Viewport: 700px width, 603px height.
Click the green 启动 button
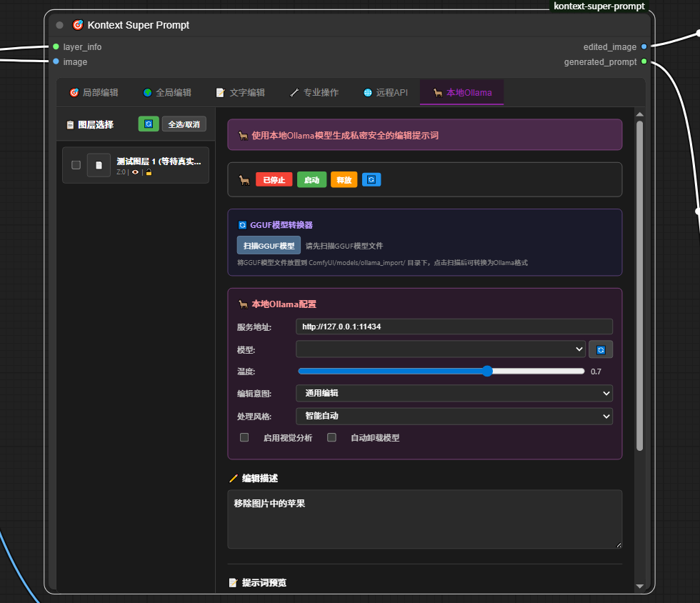tap(311, 179)
